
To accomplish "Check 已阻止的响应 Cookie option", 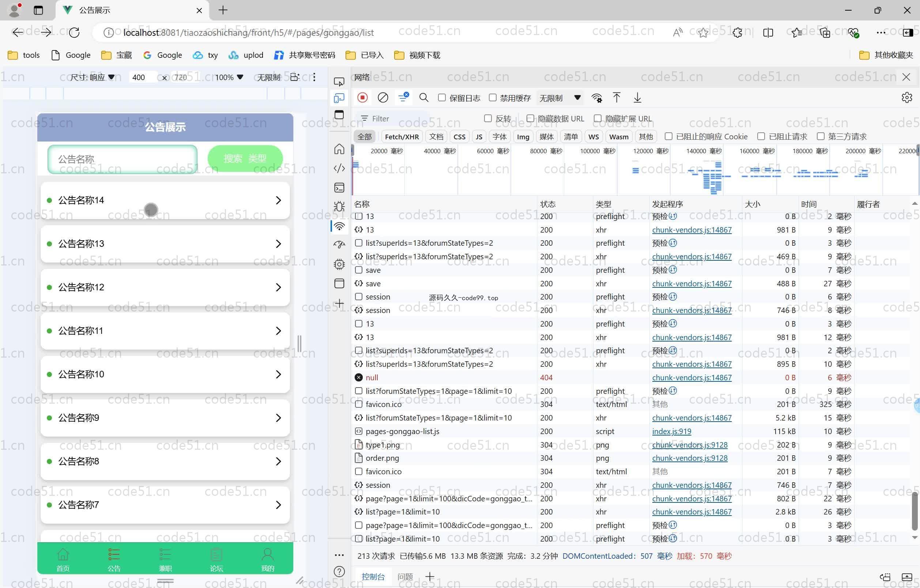I will [668, 136].
